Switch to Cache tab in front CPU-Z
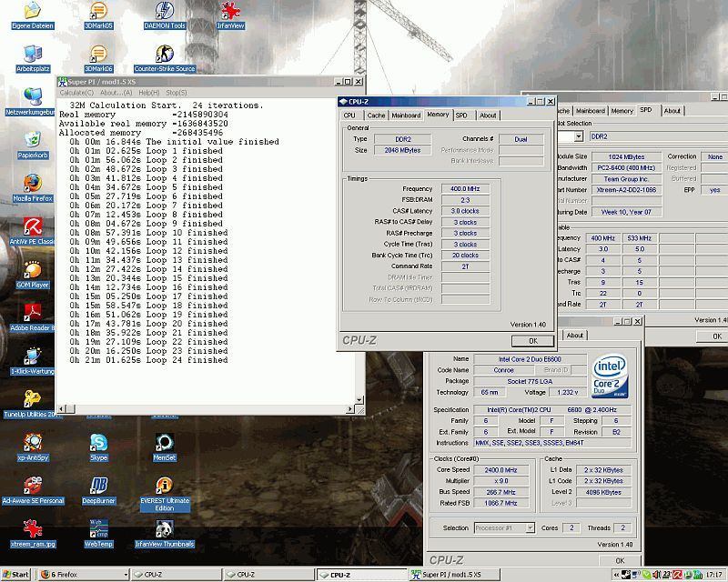Screen dimensions: 728x582 point(376,115)
